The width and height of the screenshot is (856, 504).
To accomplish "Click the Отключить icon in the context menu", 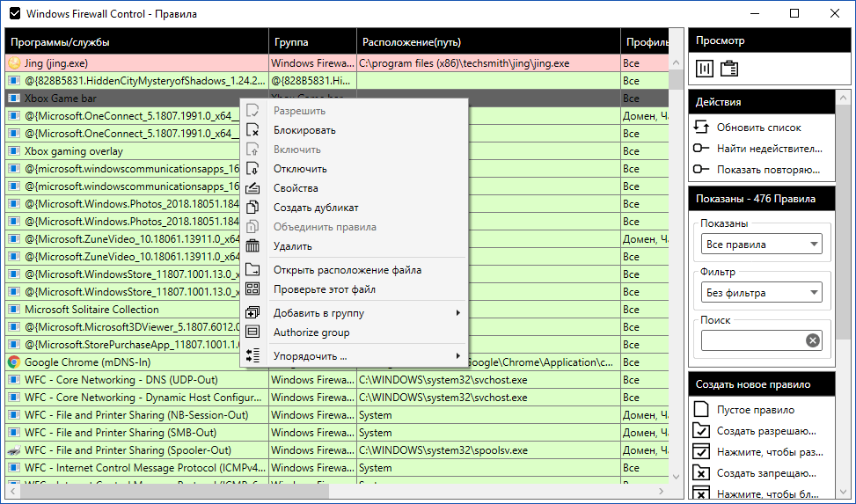I will tap(252, 168).
